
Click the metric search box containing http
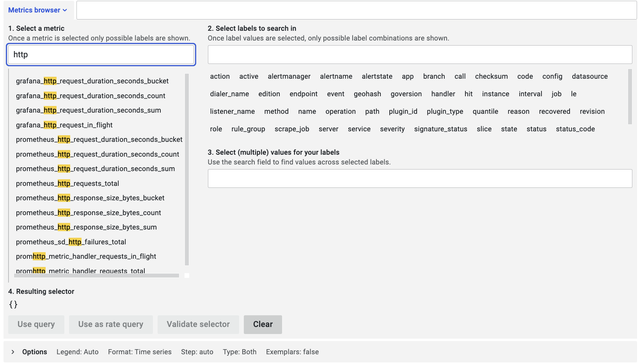pyautogui.click(x=101, y=55)
